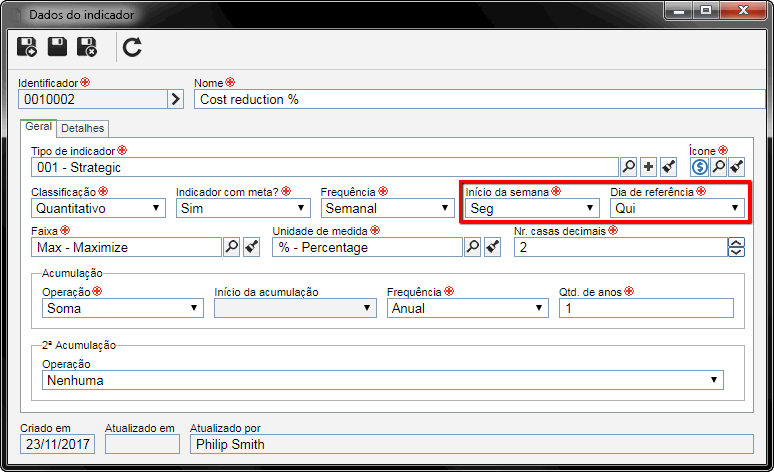Open the Início da semana dropdown

tap(532, 208)
